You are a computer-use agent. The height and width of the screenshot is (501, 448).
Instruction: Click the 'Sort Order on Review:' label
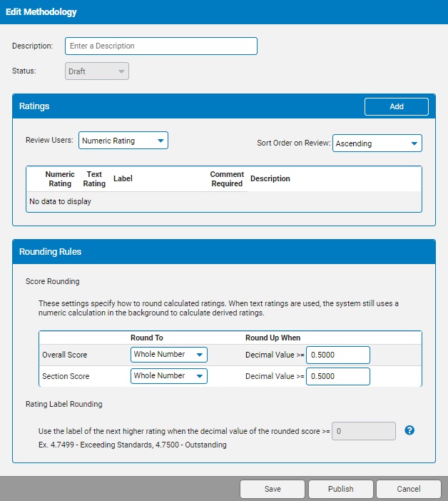[293, 143]
